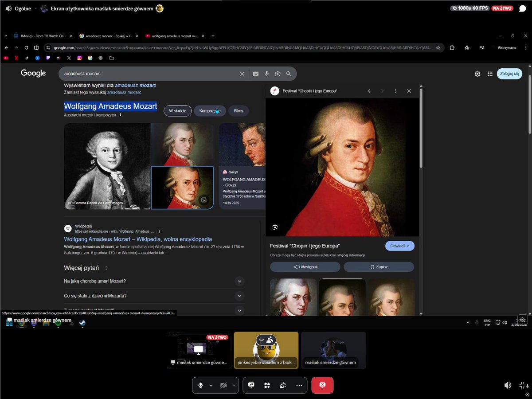
Task: Open the Discord soundboard icon
Action: coord(283,385)
